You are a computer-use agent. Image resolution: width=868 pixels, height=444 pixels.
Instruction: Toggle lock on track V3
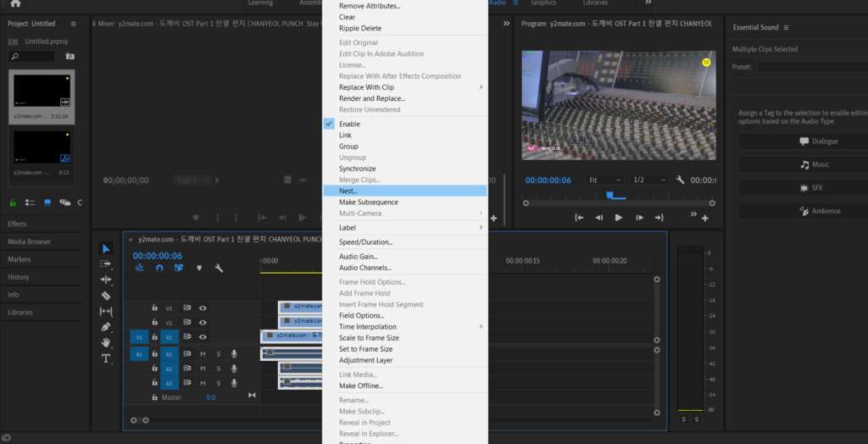pos(155,308)
